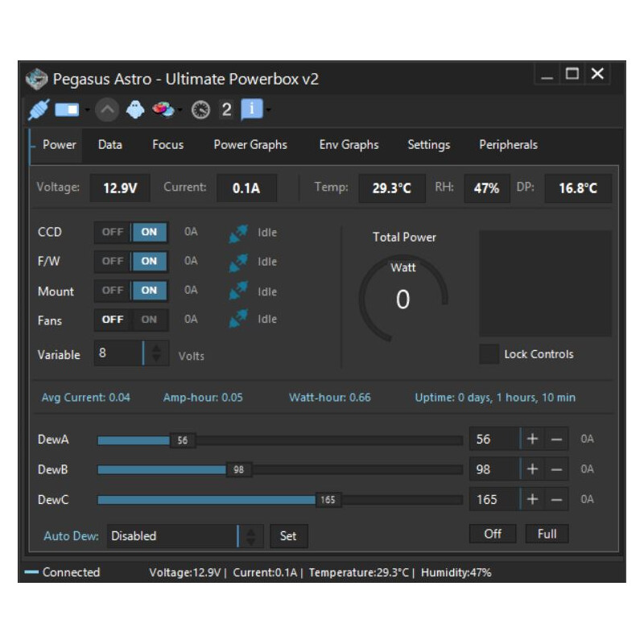Click the Total Power watt gauge
Image resolution: width=644 pixels, height=644 pixels.
tap(403, 298)
